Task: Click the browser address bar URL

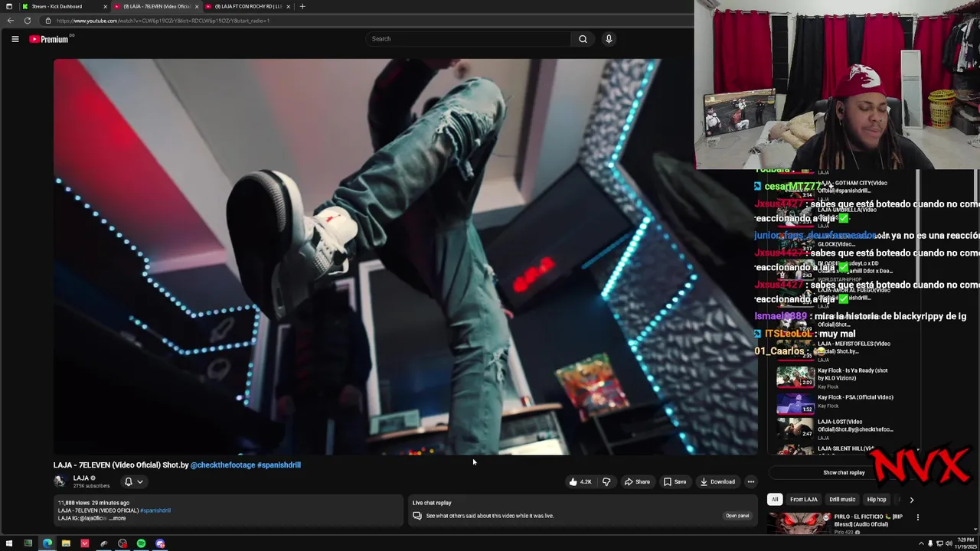Action: pyautogui.click(x=162, y=21)
